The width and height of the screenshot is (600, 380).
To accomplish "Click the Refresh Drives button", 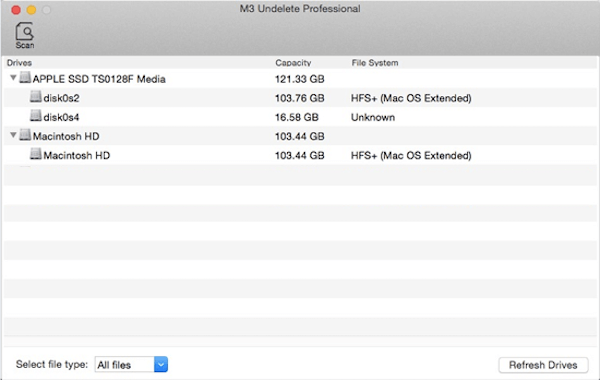I will click(543, 365).
